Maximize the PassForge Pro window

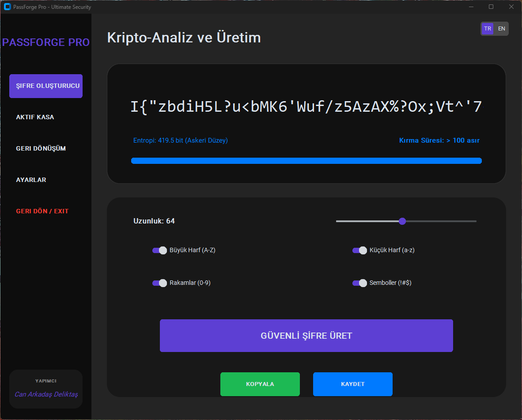(491, 7)
